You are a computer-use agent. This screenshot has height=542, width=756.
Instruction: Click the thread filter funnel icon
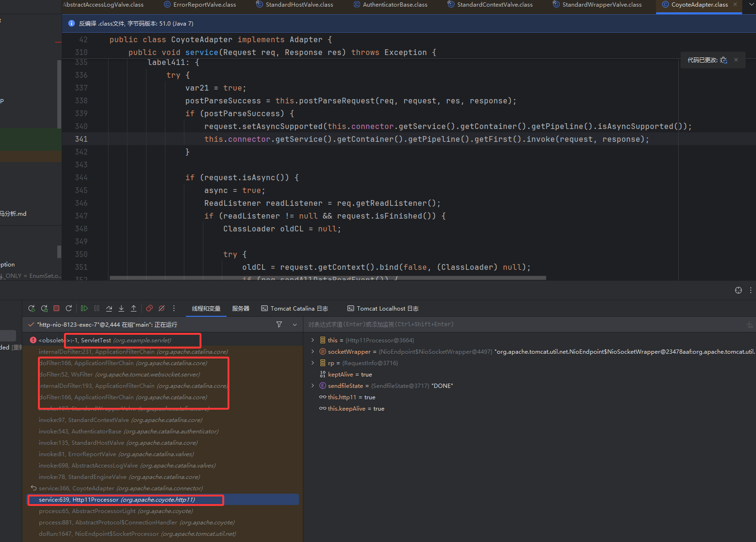tap(279, 324)
